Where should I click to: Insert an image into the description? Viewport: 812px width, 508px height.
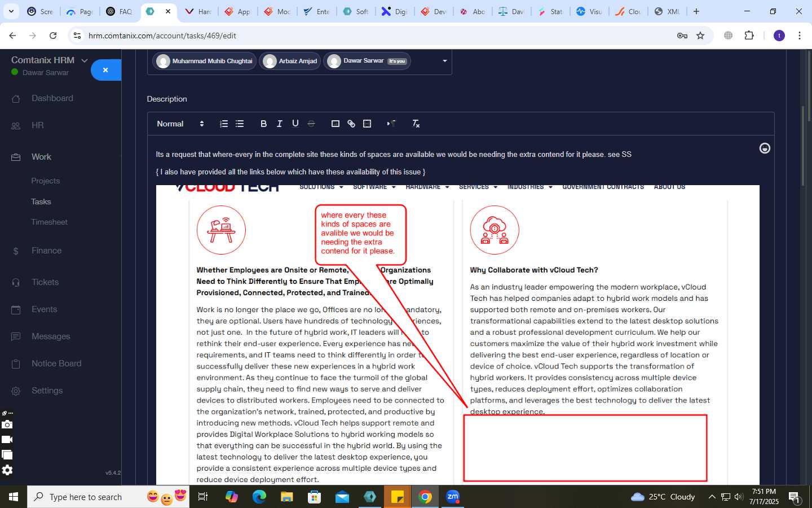pyautogui.click(x=335, y=124)
